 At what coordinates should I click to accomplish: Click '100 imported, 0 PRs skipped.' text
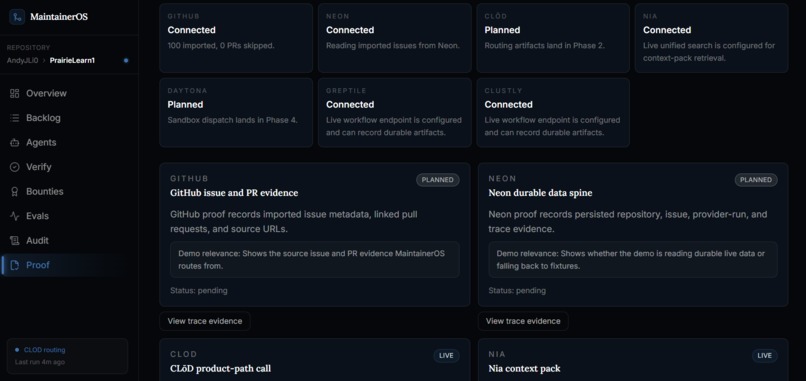pyautogui.click(x=221, y=46)
